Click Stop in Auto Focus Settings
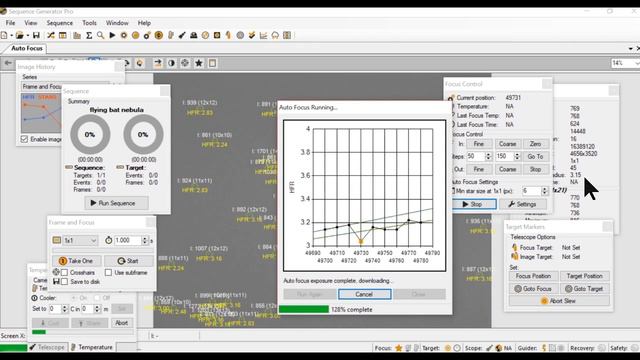 point(473,204)
